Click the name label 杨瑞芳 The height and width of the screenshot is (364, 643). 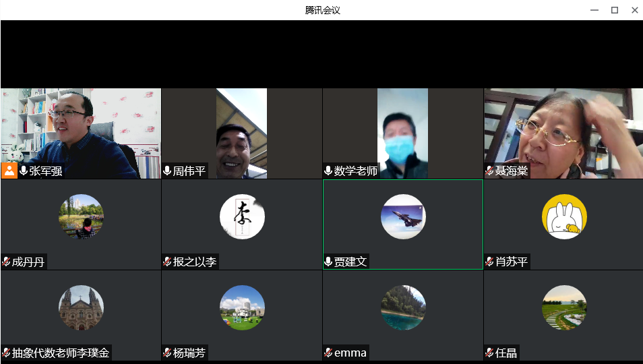coord(189,353)
